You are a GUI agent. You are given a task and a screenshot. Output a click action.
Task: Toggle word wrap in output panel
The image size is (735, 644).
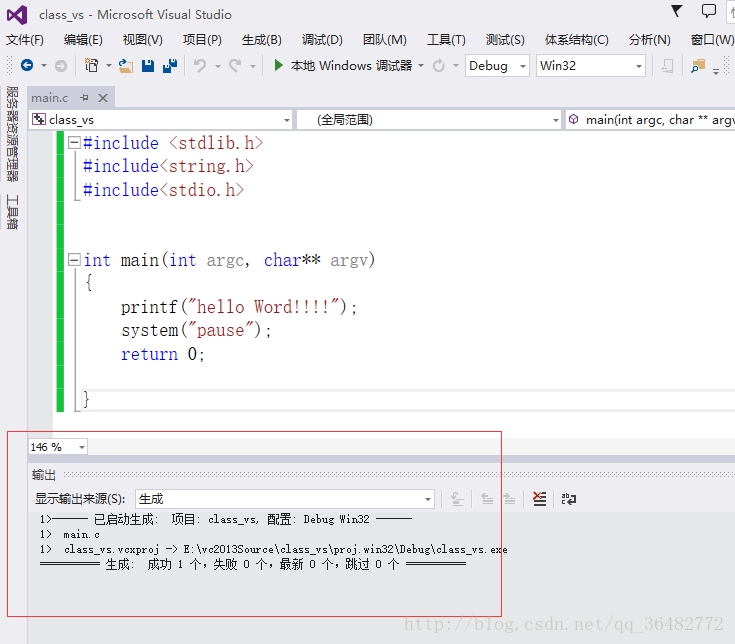point(568,499)
